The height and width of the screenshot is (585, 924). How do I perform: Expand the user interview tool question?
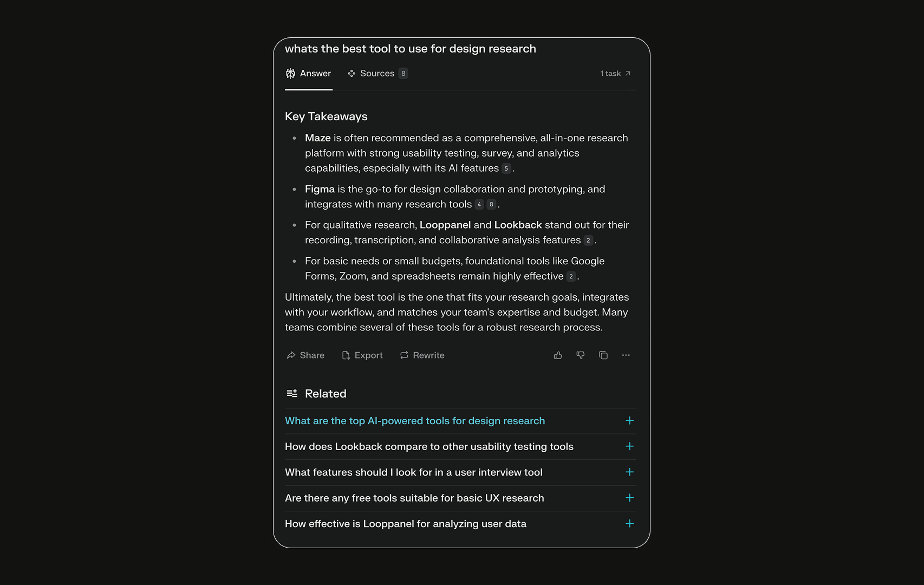pyautogui.click(x=460, y=472)
